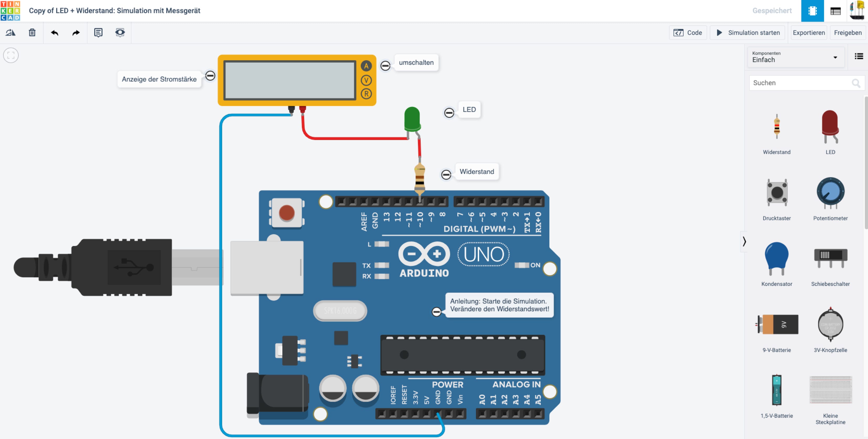Undo the last action
Screen dimensions: 868x439
tap(55, 33)
